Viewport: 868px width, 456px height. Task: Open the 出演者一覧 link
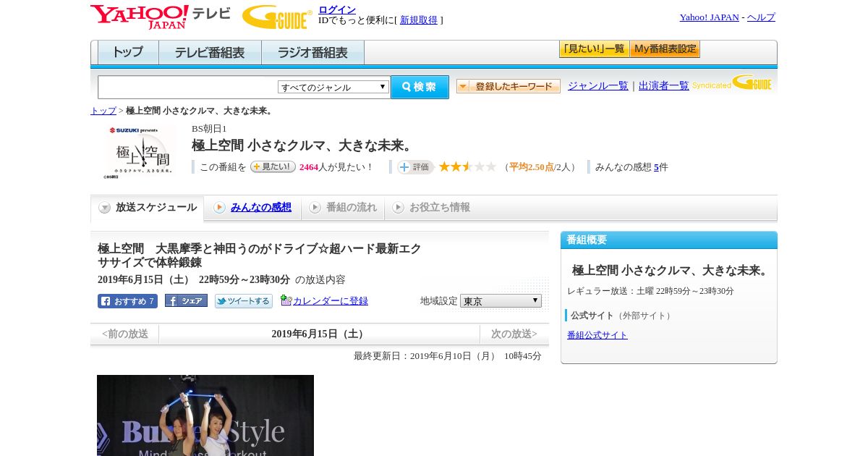coord(664,85)
